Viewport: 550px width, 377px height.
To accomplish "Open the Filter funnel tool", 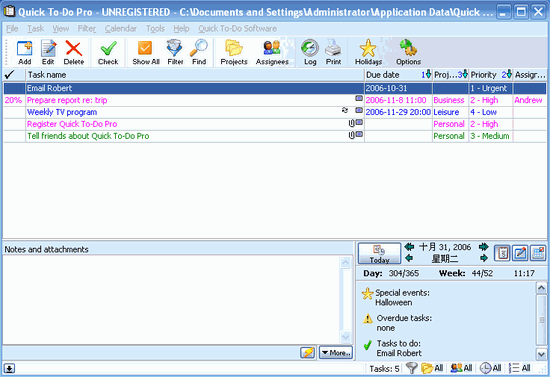I will click(175, 53).
